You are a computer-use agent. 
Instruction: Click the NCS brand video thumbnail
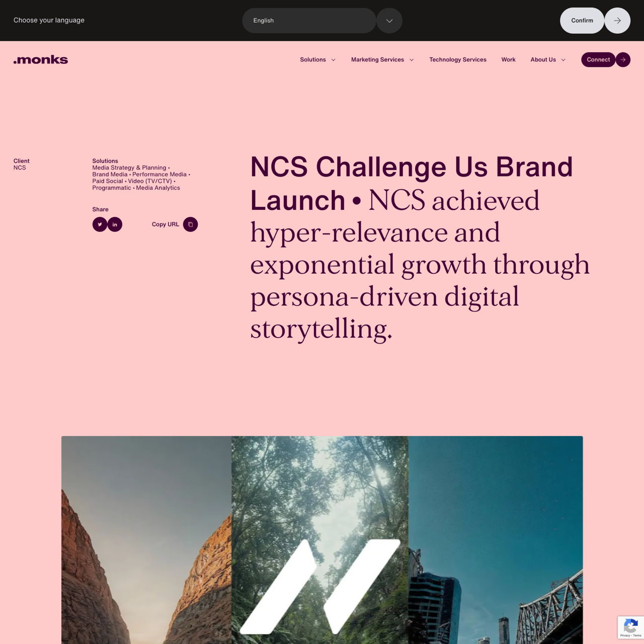(322, 540)
